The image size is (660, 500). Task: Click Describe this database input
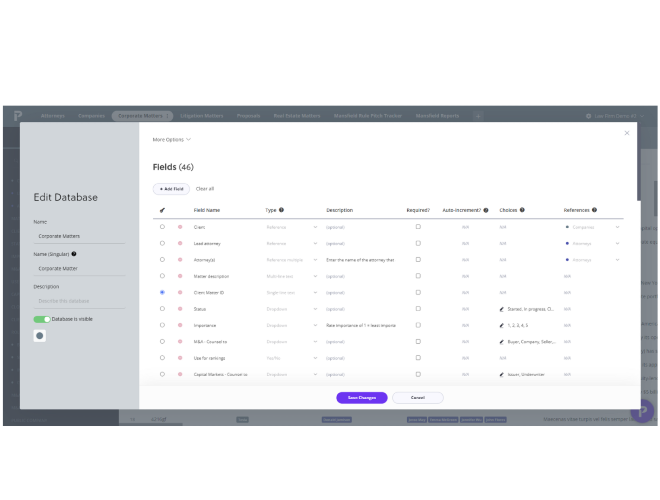point(79,301)
